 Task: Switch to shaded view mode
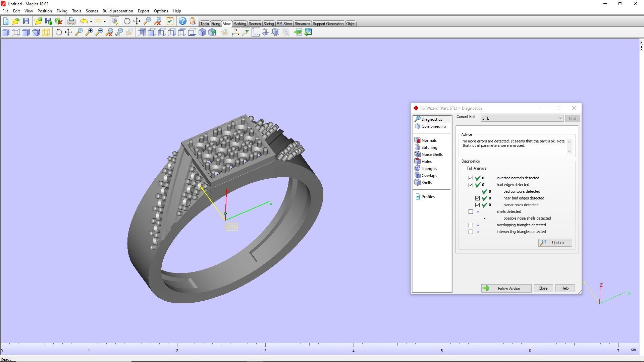point(6,32)
